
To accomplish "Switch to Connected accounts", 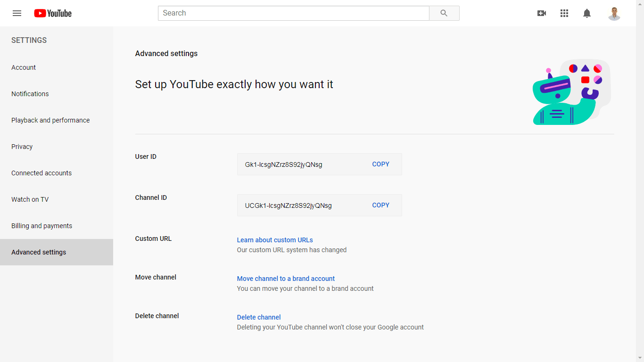I will pos(41,173).
